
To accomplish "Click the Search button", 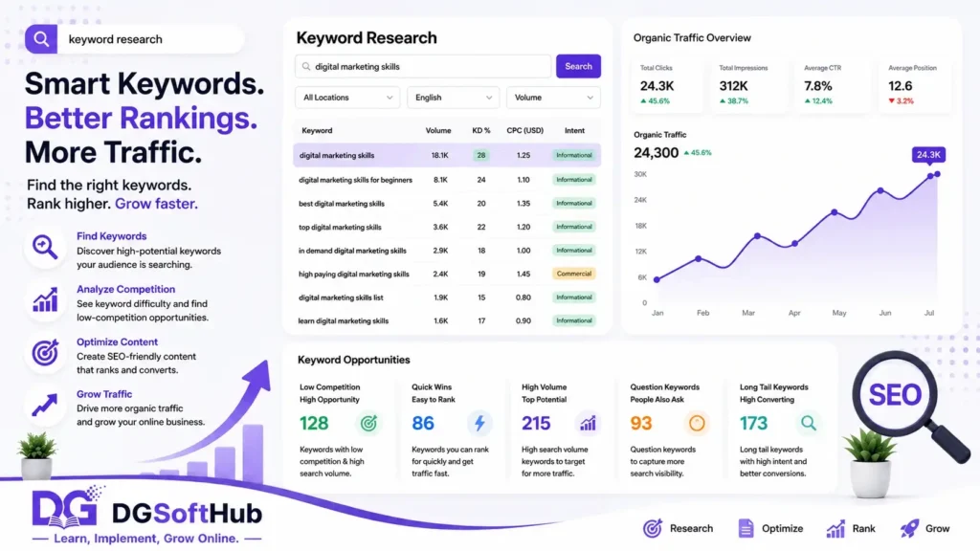I will point(578,66).
